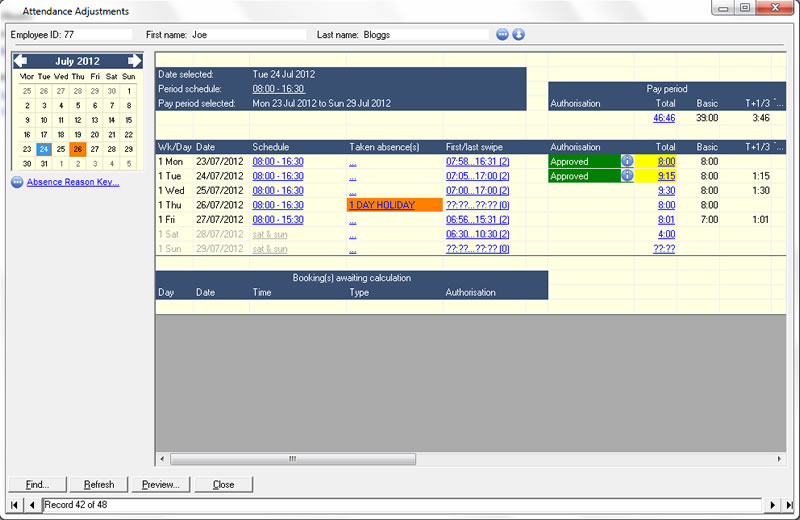Image resolution: width=800 pixels, height=520 pixels.
Task: Click the Absence Reason Key bubble icon
Action: pos(17,182)
